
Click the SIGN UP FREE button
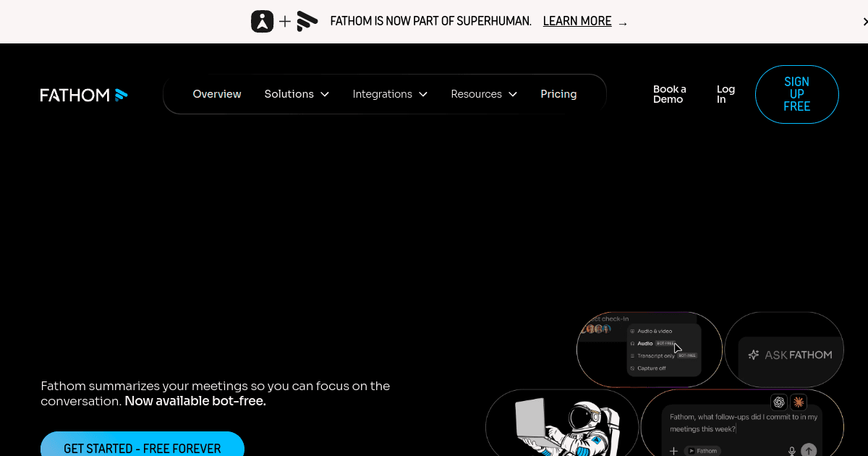point(797,94)
